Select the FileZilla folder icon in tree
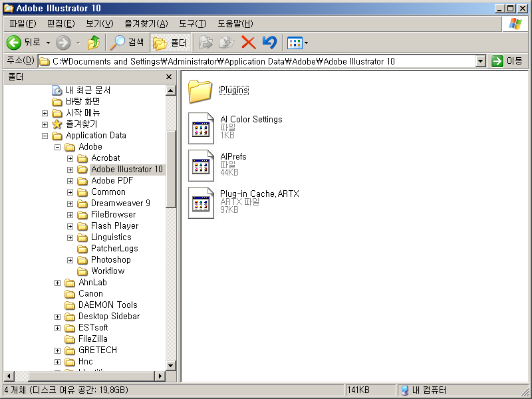Screen dimensions: 532x399 coord(70,339)
